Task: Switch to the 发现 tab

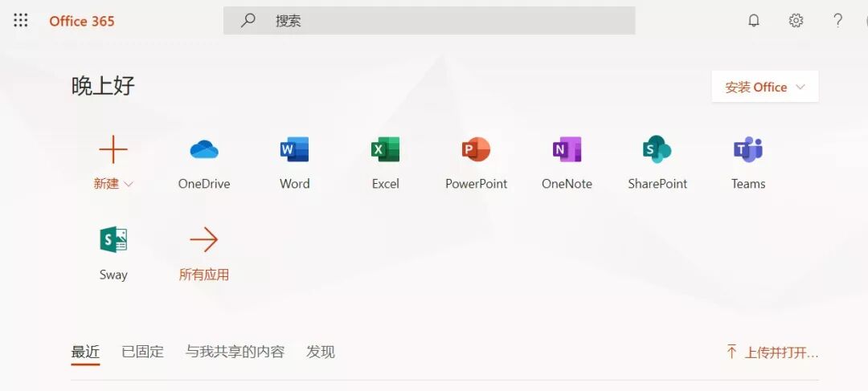Action: [321, 352]
